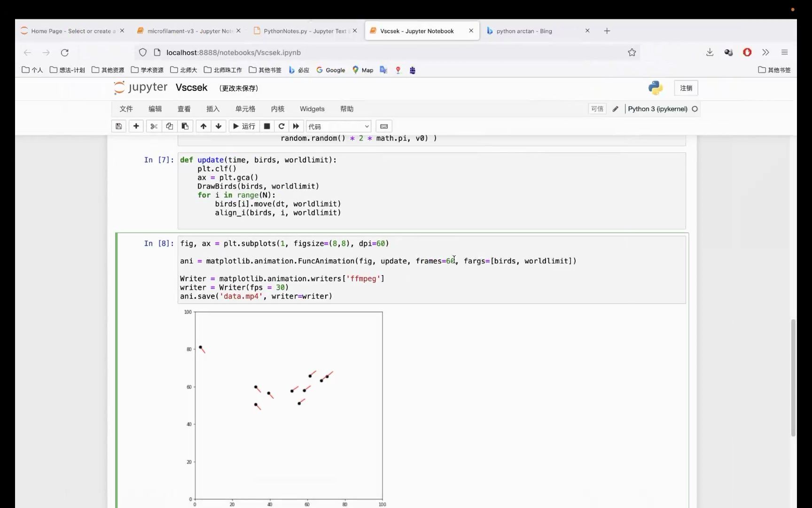Open the browser downloads arrow icon

pos(710,52)
